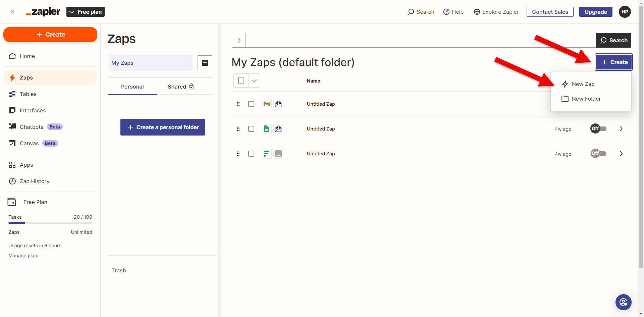Click the Zapier logo
The width and height of the screenshot is (644, 317).
click(43, 12)
